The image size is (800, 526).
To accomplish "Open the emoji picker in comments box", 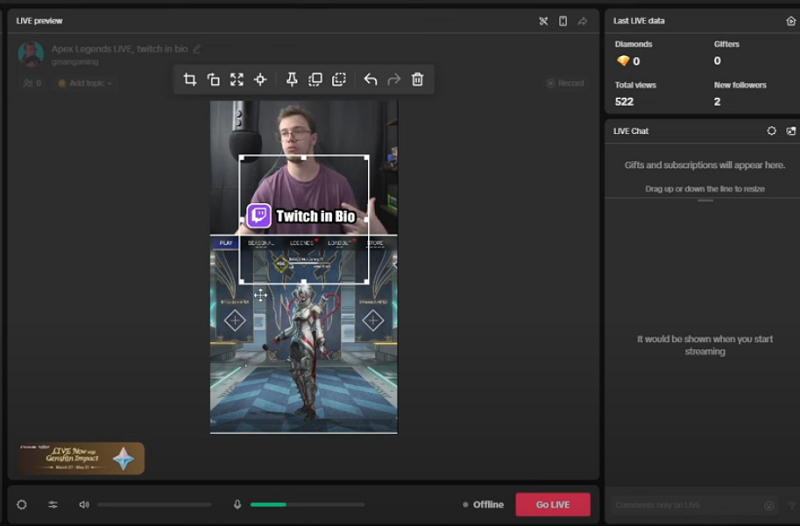I will click(769, 506).
